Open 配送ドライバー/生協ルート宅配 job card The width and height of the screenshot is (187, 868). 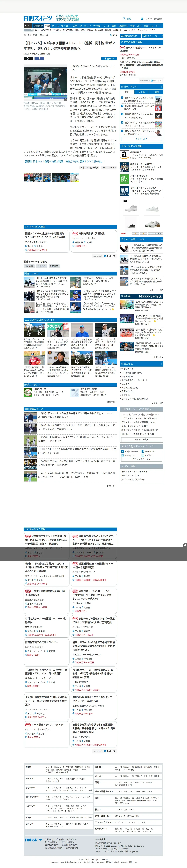(x=46, y=241)
